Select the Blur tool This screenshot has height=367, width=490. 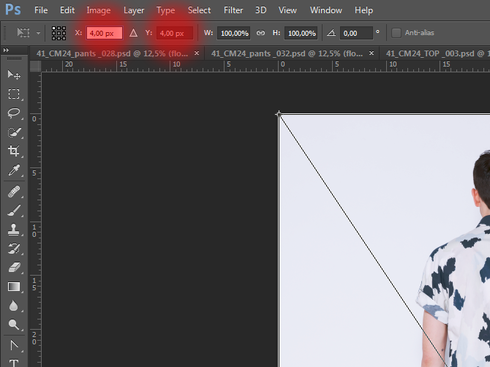[14, 306]
